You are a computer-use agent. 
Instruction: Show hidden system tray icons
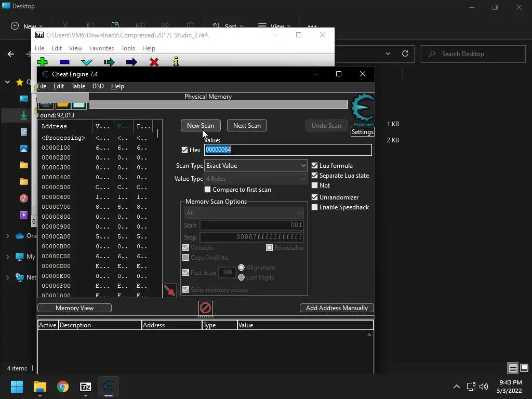pyautogui.click(x=457, y=387)
